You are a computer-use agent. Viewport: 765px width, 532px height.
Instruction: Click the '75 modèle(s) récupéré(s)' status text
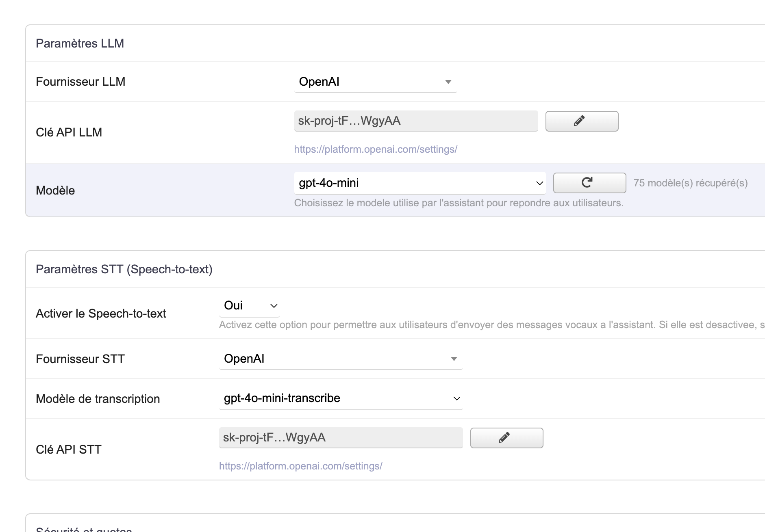pos(690,183)
